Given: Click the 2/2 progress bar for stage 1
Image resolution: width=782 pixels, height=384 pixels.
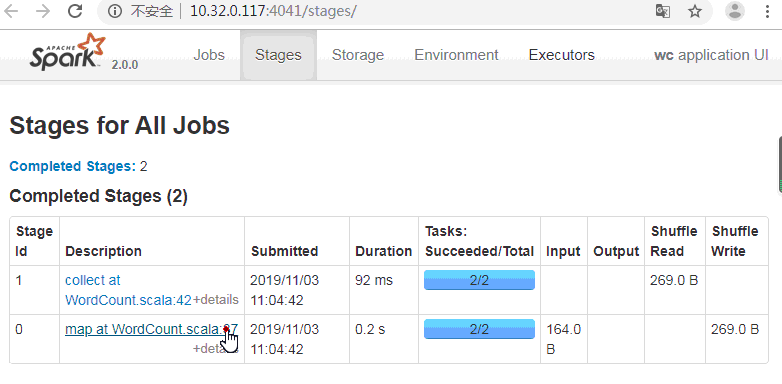Looking at the screenshot, I should click(x=479, y=280).
